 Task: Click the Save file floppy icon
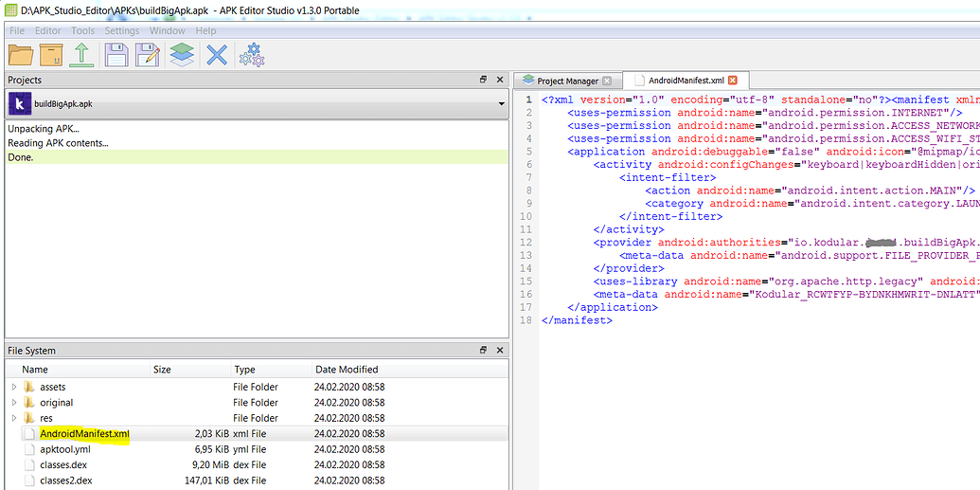click(x=116, y=55)
